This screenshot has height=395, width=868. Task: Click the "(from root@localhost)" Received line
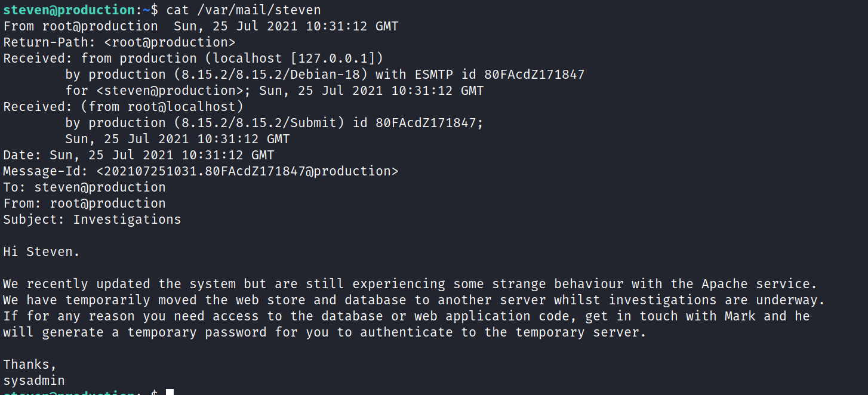162,107
